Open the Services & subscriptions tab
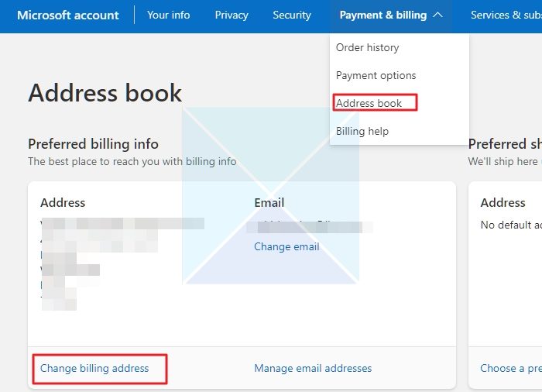 pyautogui.click(x=506, y=15)
